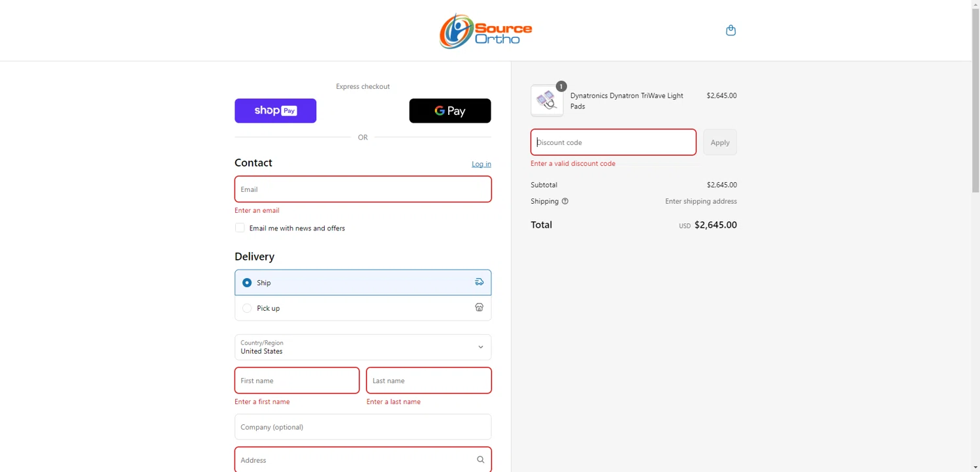Screen dimensions: 980x472
Task: Click the total amount $2,645.00
Action: [715, 225]
